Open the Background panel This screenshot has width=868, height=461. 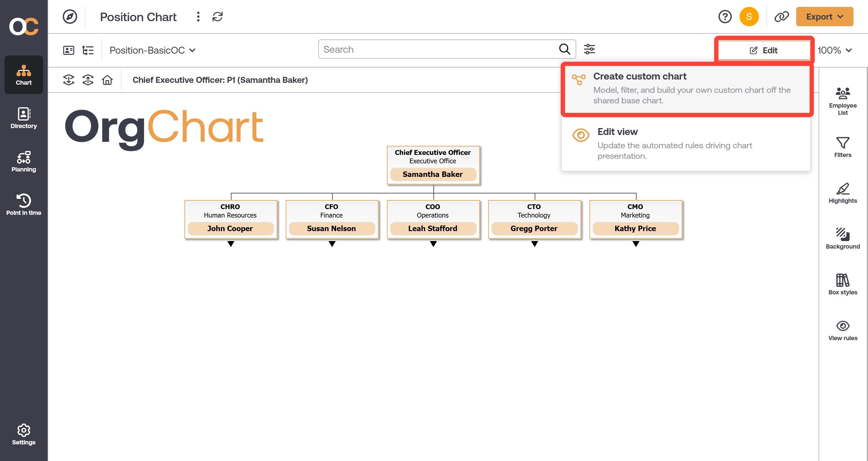843,239
